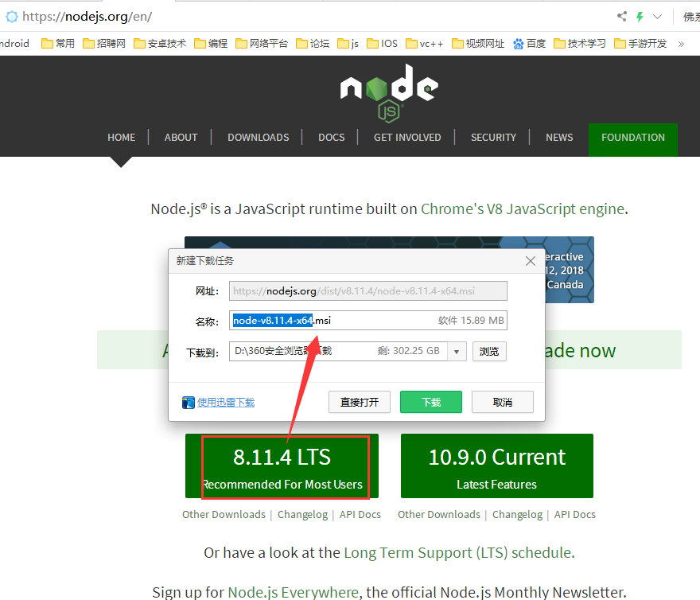
Task: Open the Long Term Support (LTS) schedule link
Action: coord(457,552)
